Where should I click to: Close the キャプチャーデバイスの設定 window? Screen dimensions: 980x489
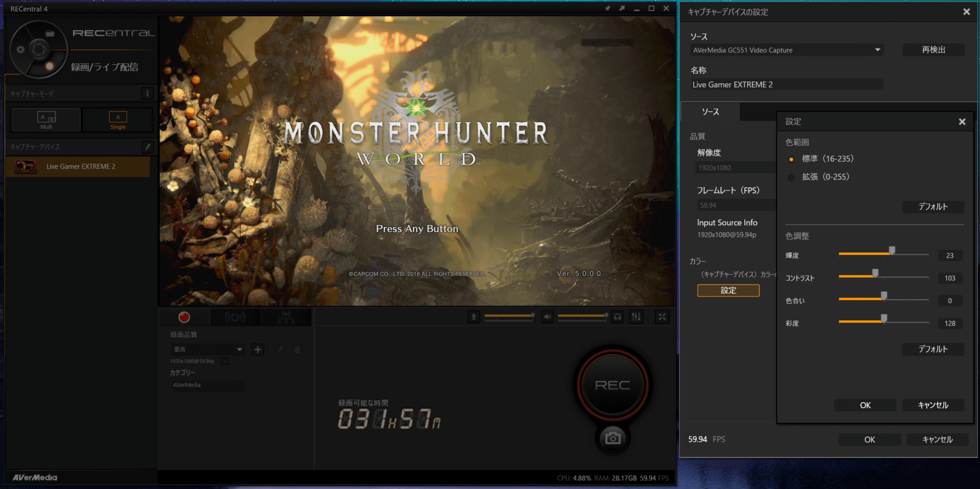(x=966, y=12)
